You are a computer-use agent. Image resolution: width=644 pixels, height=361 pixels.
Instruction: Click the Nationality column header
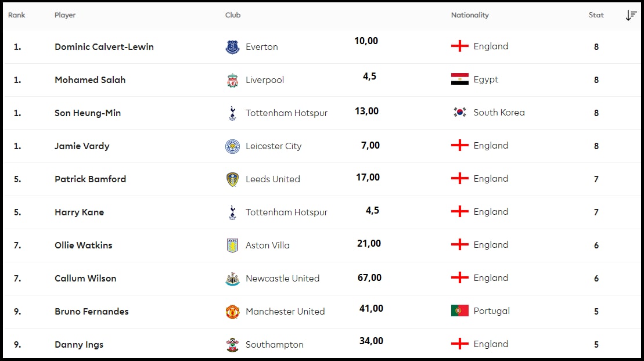point(470,15)
